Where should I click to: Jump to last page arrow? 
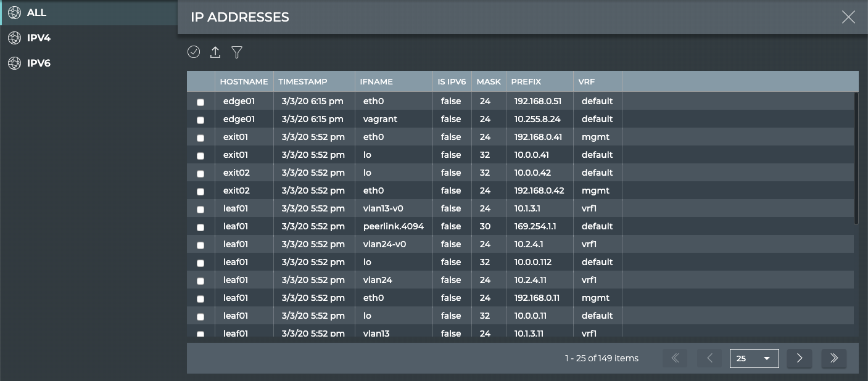[834, 358]
